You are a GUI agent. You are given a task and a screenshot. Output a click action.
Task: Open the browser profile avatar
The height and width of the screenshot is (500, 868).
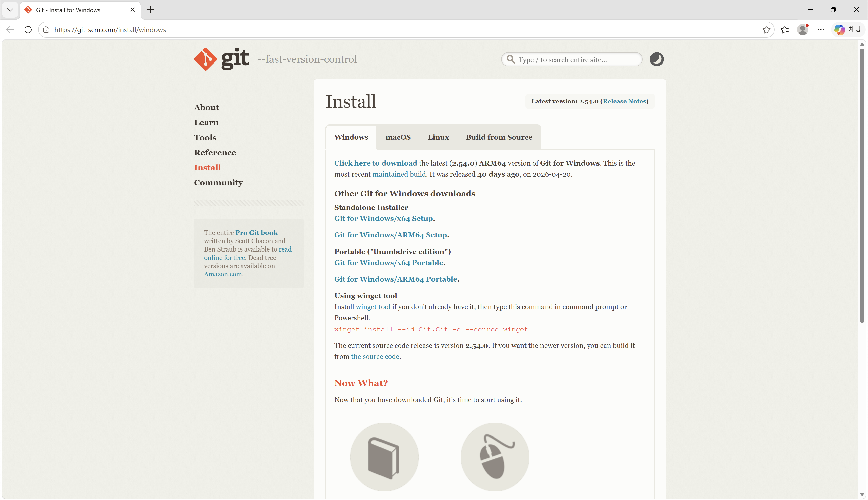[x=802, y=30]
